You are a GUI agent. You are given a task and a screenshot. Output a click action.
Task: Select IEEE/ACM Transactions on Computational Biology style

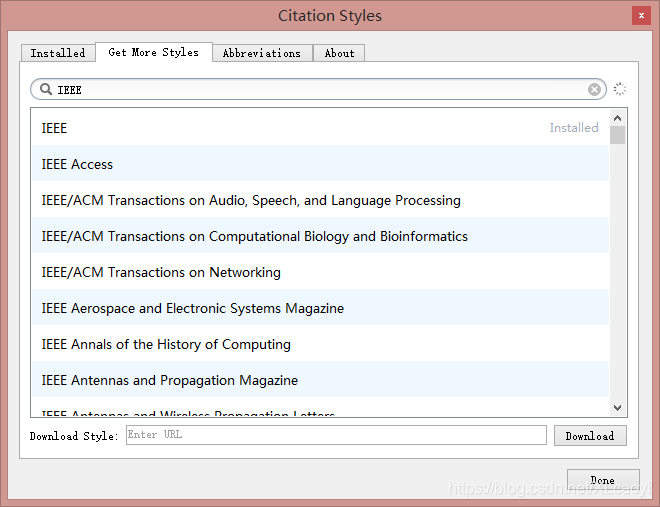pos(320,236)
